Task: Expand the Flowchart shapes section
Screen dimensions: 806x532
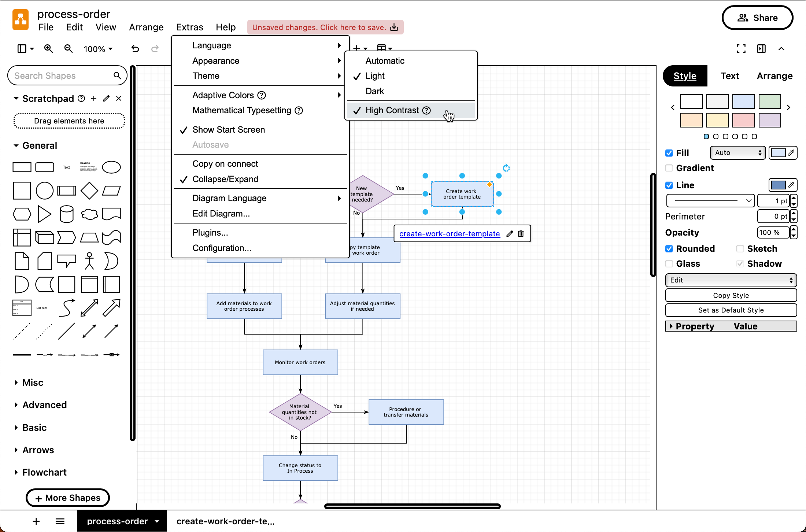Action: click(x=44, y=472)
